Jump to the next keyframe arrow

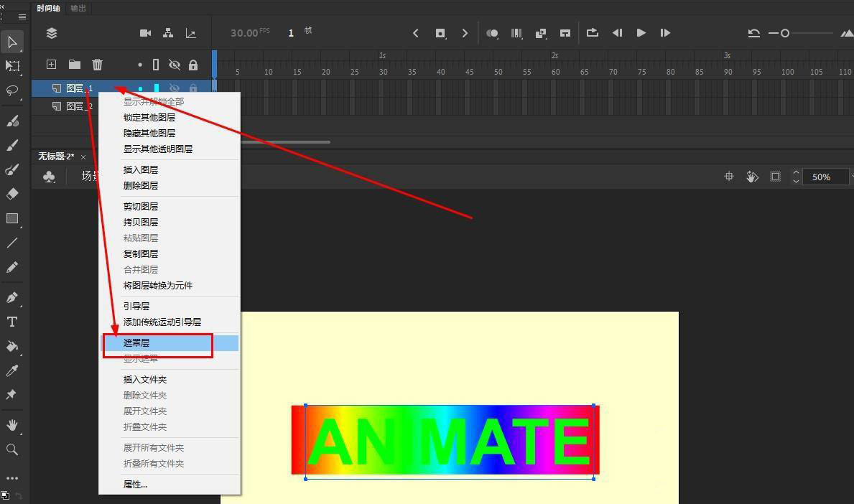[465, 33]
